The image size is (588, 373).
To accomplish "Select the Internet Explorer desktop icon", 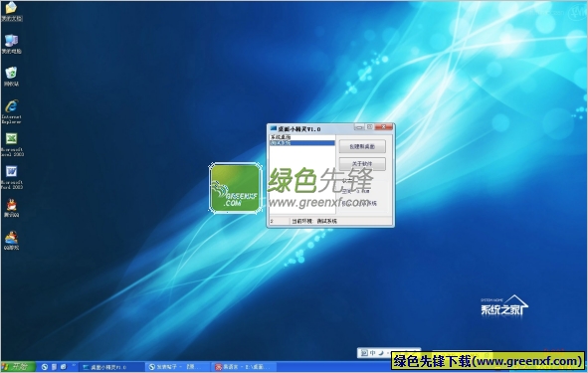I will tap(11, 111).
